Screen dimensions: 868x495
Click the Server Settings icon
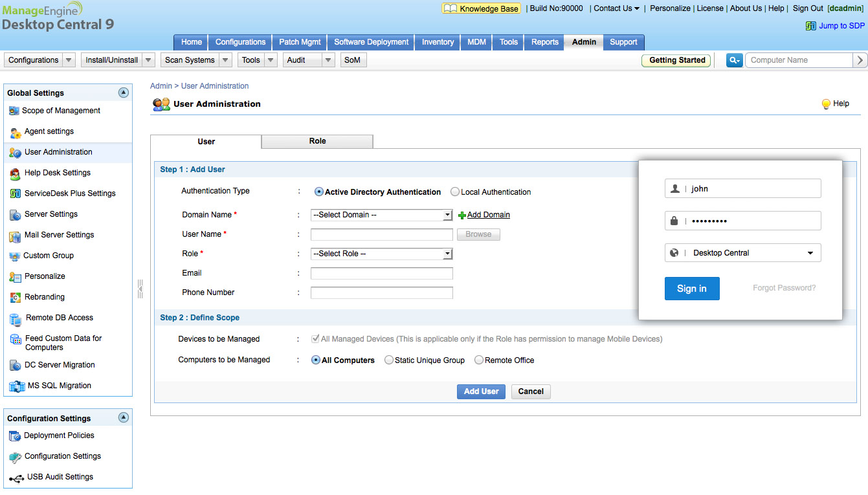click(x=16, y=215)
